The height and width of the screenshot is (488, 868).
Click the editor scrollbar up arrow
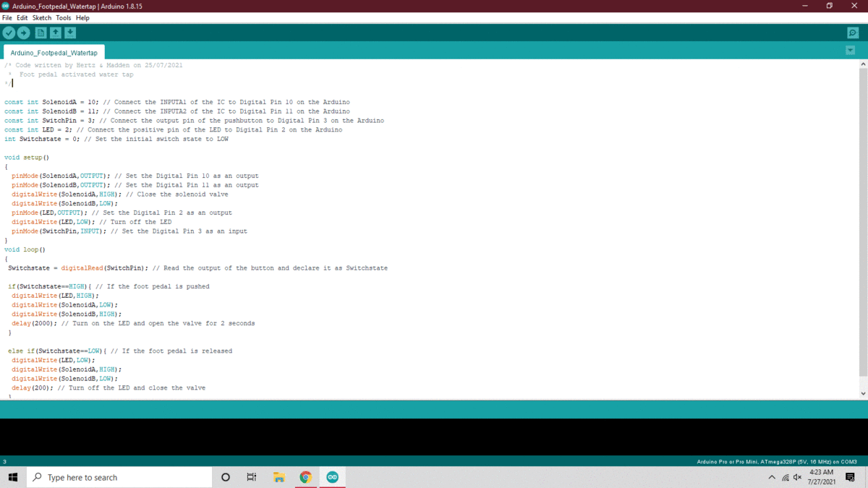click(863, 64)
